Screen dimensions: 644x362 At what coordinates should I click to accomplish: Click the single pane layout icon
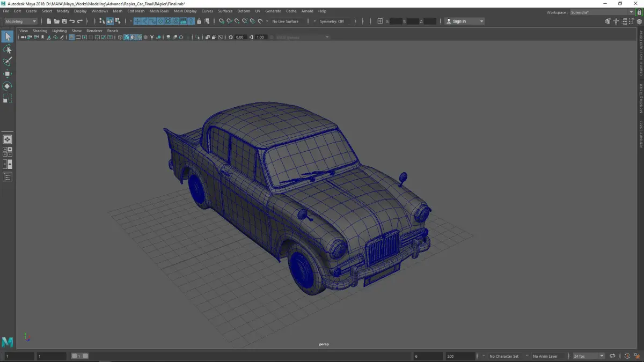pos(8,139)
